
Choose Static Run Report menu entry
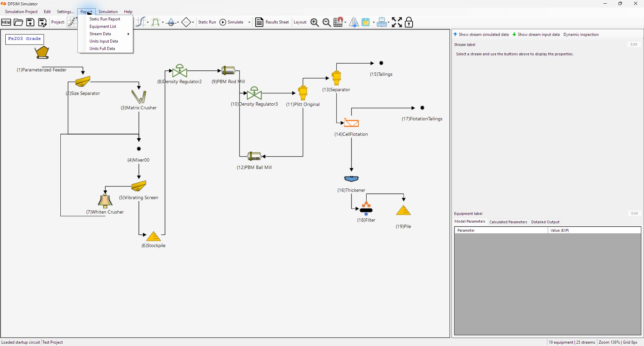105,19
